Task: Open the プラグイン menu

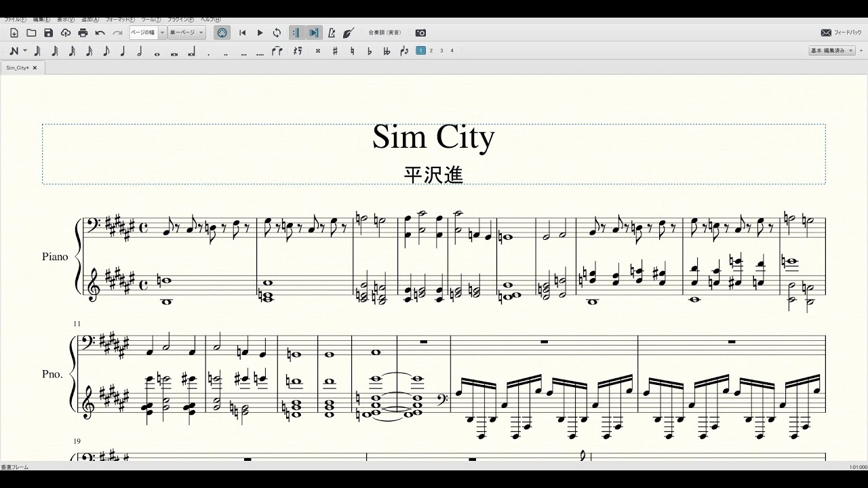Action: click(x=180, y=20)
